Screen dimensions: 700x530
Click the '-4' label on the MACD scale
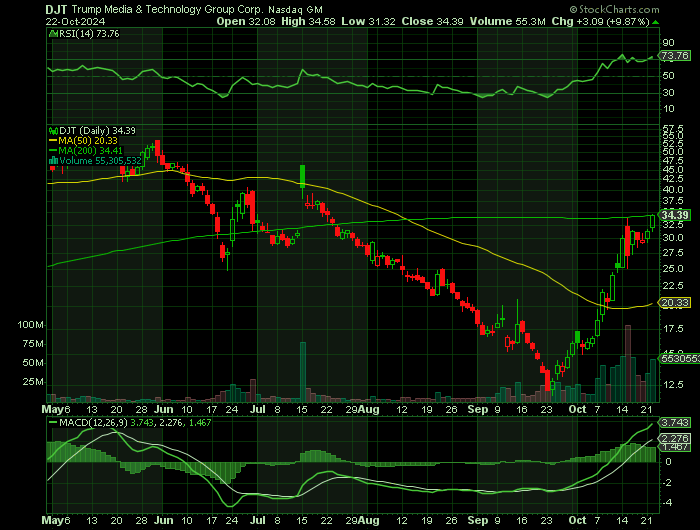click(x=668, y=503)
